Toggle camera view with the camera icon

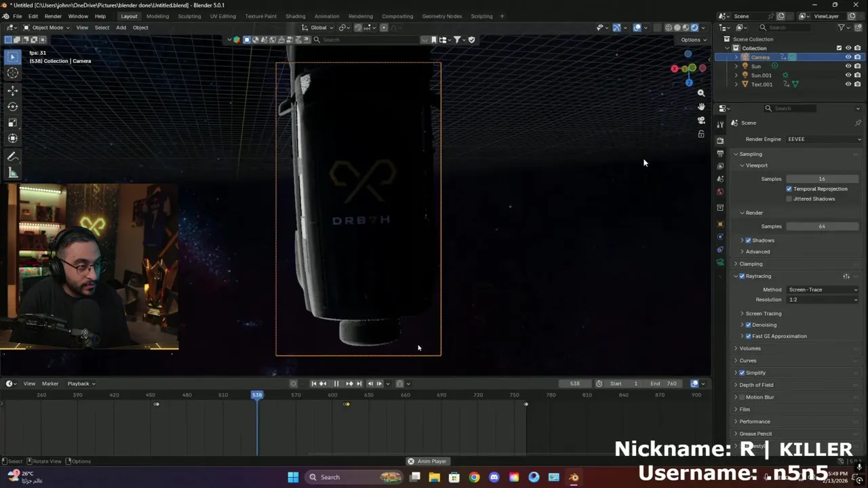(701, 120)
